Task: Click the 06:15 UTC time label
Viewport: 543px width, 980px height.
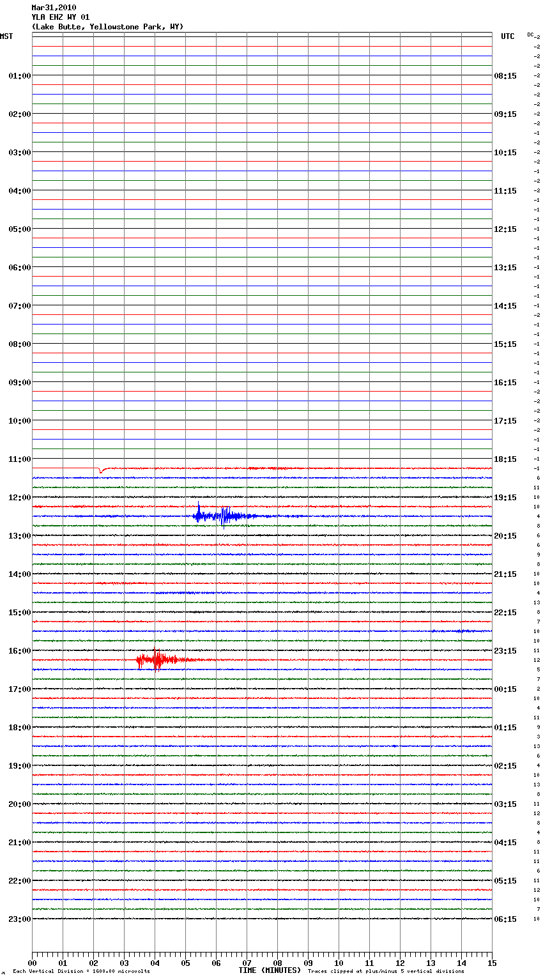Action: (x=505, y=919)
